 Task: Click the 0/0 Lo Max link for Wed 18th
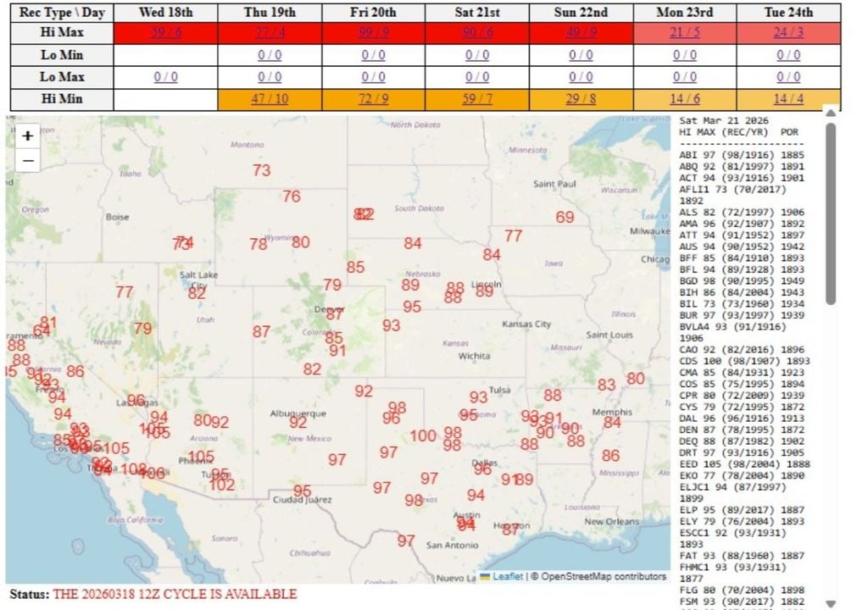166,76
